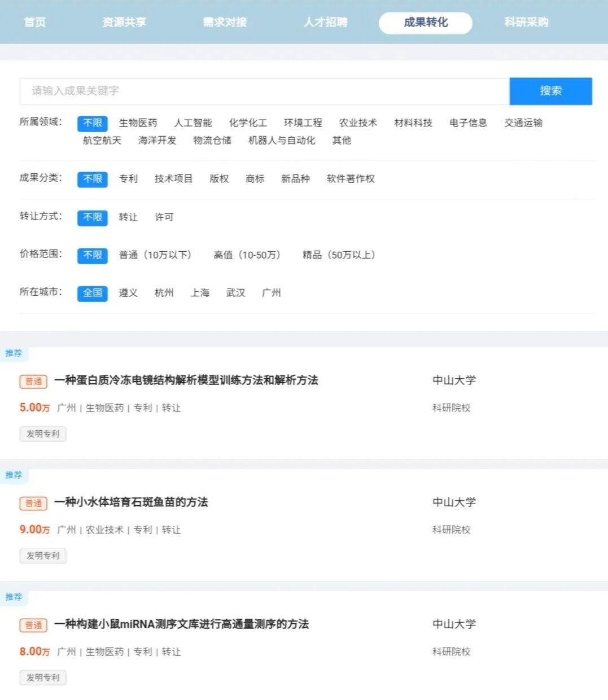
Task: Click the 搜索 search button
Action: 550,91
